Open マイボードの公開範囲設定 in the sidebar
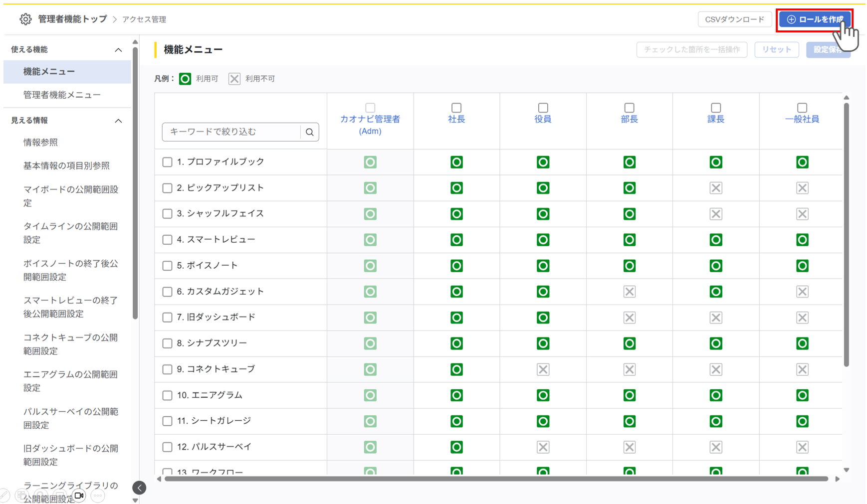 pyautogui.click(x=71, y=196)
